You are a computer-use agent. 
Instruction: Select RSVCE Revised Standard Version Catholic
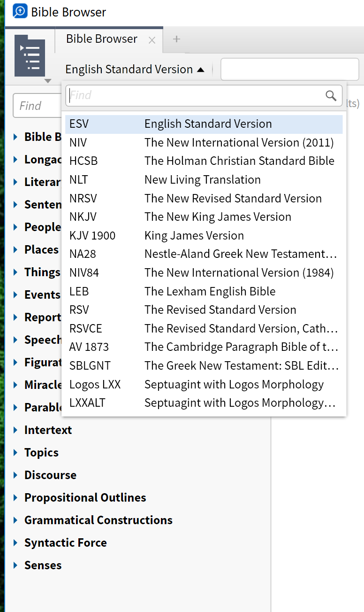204,329
